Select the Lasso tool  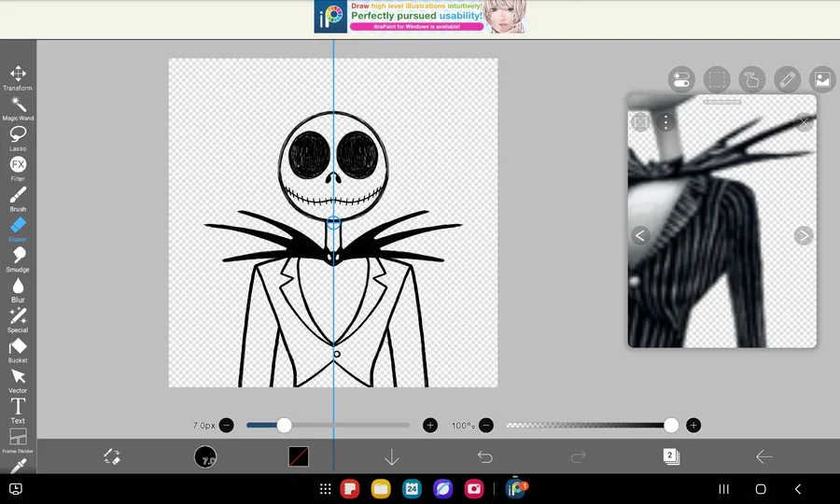(x=18, y=139)
